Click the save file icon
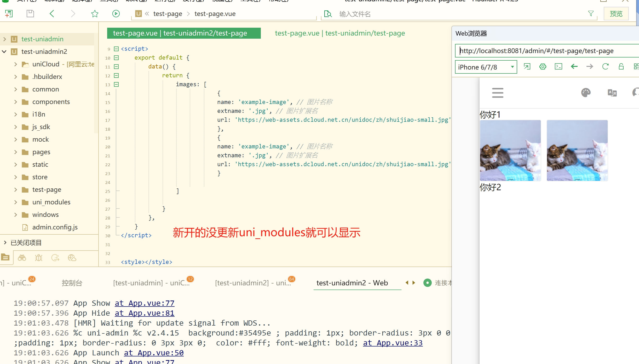639x364 pixels. coord(30,14)
